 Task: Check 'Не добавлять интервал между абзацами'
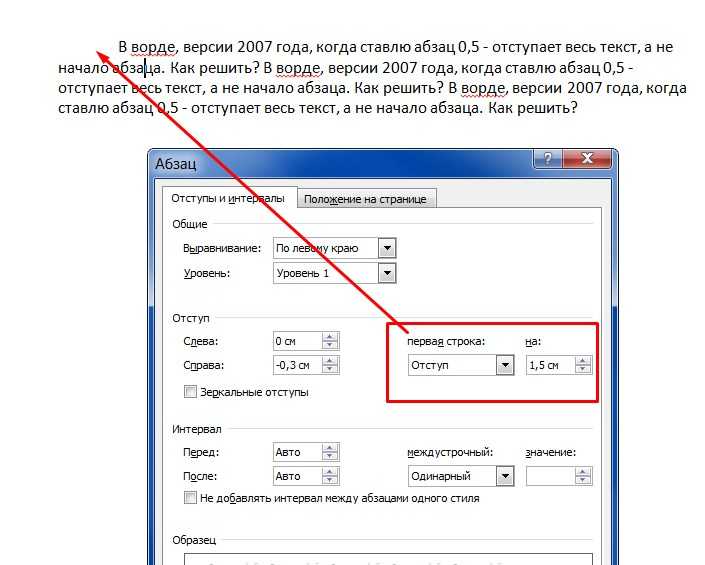(x=190, y=498)
